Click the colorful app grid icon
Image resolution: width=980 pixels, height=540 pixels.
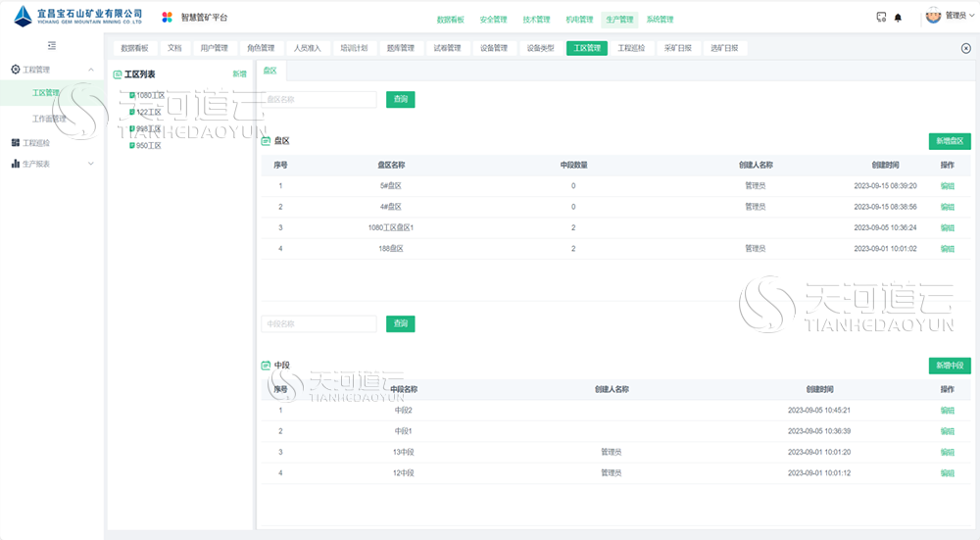coord(167,18)
